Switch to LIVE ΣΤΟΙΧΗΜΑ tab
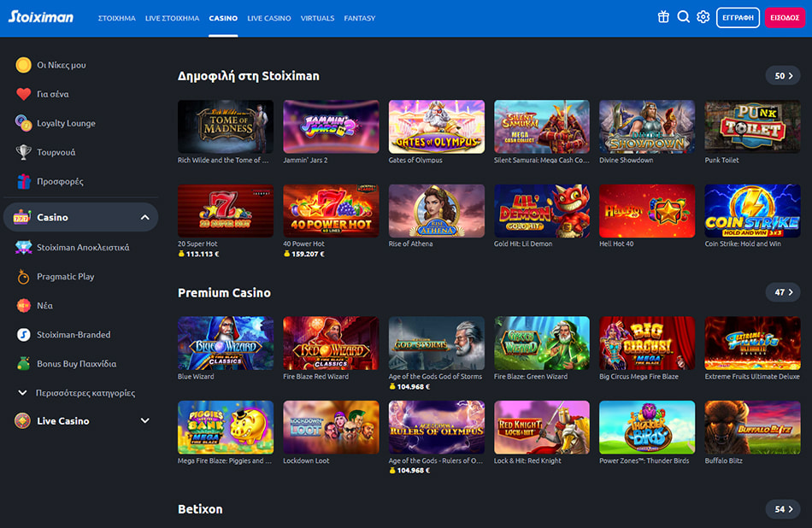 tap(172, 18)
